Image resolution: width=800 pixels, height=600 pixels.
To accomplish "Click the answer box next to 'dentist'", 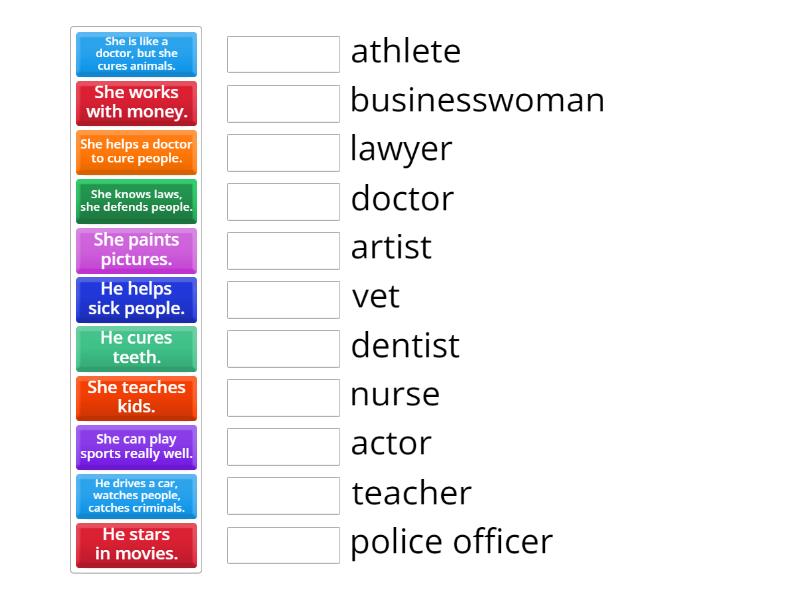I will tap(283, 348).
